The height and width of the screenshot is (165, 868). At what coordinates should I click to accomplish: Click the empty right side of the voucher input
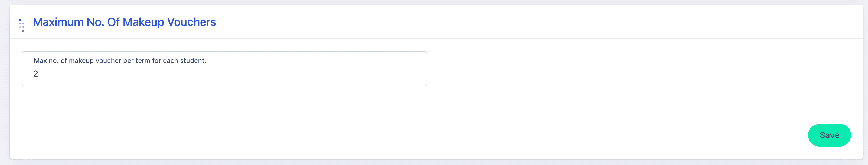pos(337,74)
